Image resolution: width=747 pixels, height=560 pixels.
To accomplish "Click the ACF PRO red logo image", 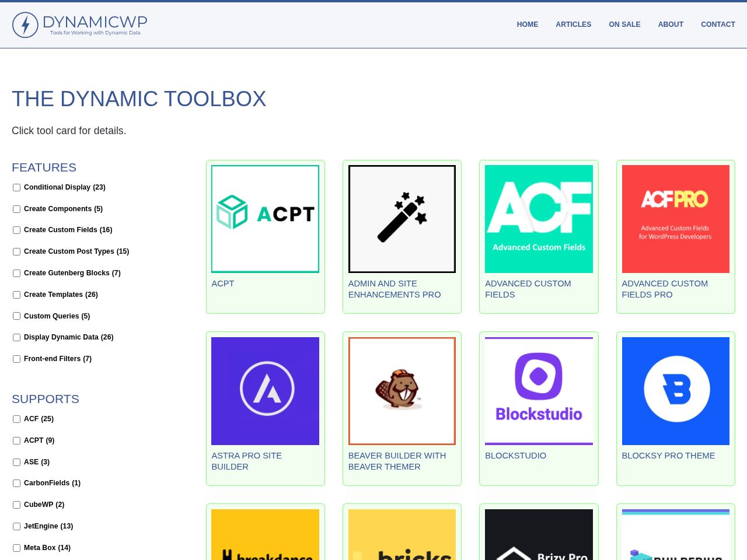I will [x=676, y=219].
